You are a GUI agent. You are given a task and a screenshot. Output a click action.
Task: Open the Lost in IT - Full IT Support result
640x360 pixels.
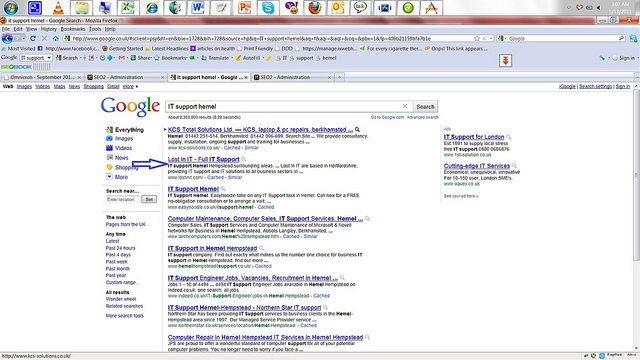[204, 159]
